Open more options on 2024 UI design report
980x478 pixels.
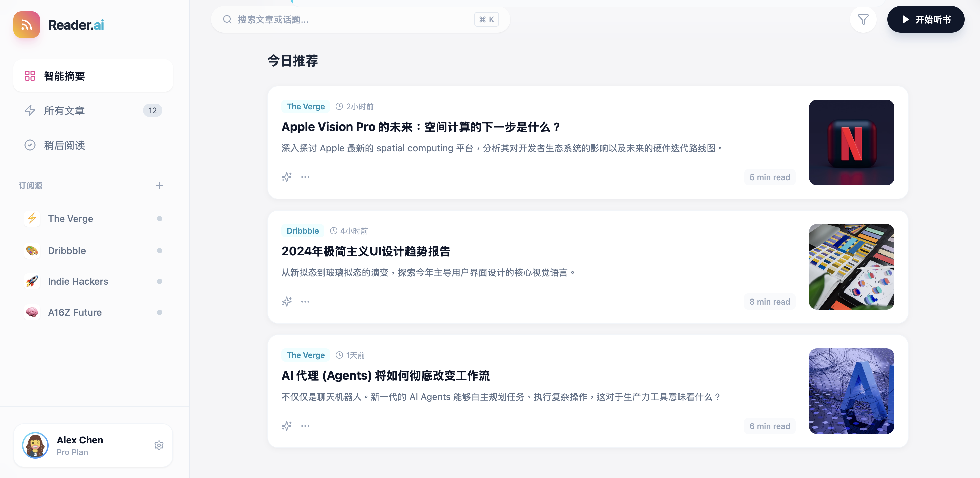click(305, 302)
